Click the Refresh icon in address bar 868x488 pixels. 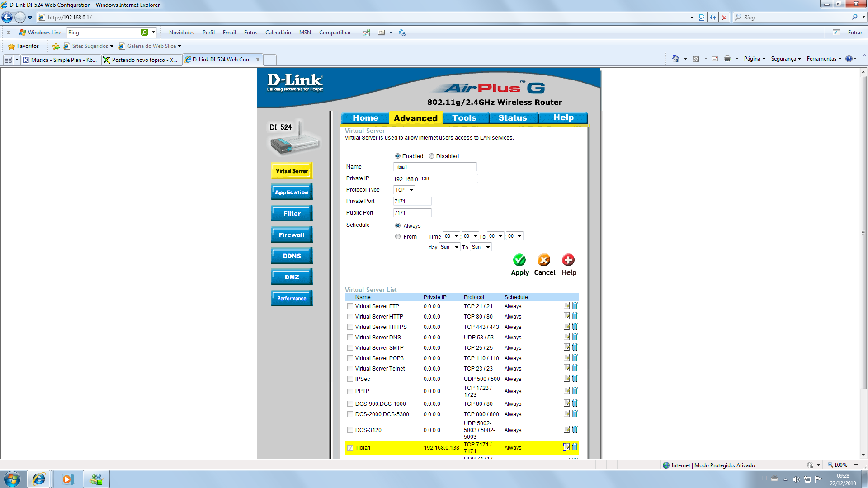713,18
